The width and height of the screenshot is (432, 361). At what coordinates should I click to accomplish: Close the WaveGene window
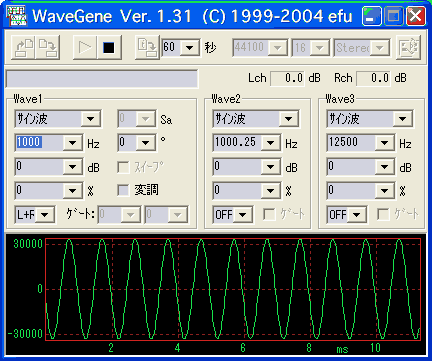(x=416, y=16)
